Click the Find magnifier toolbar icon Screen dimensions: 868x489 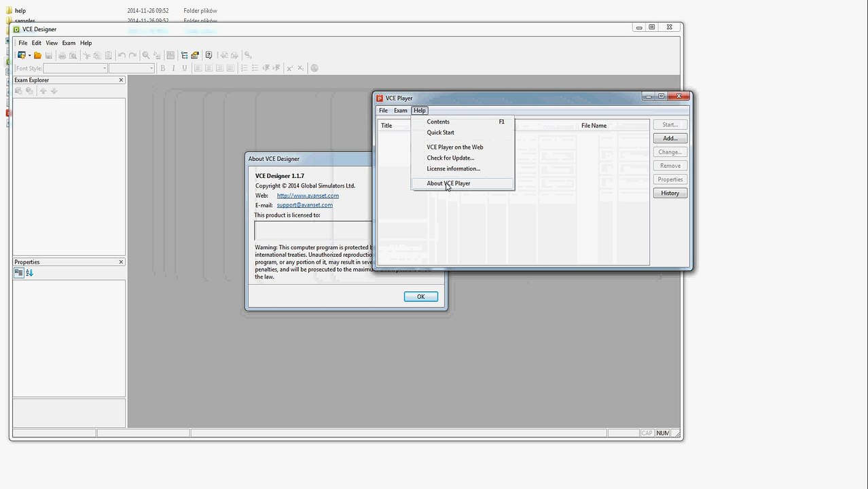click(x=145, y=56)
